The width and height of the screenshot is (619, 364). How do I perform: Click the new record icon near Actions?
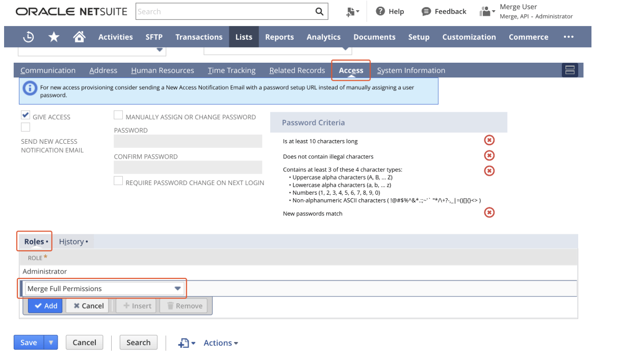pyautogui.click(x=187, y=343)
